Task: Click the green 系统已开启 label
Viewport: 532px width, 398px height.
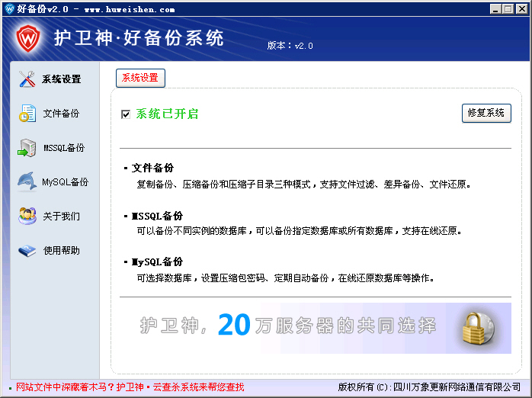Action: point(167,114)
